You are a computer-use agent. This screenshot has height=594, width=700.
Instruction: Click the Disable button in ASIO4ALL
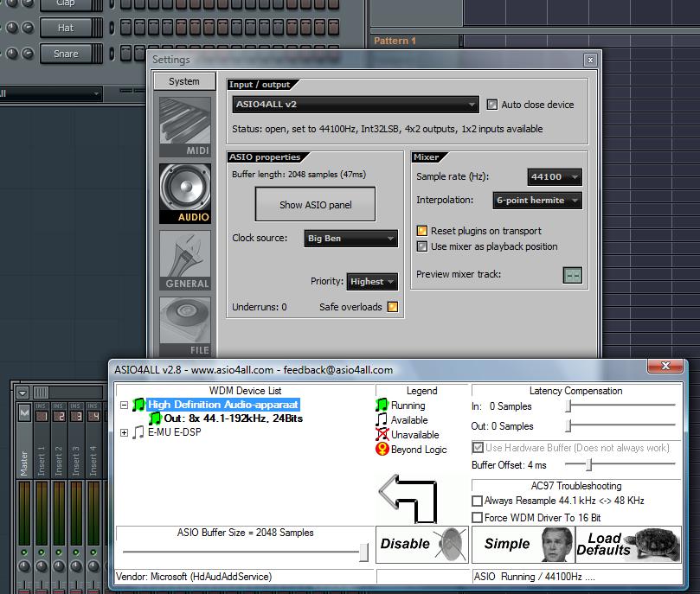(422, 544)
